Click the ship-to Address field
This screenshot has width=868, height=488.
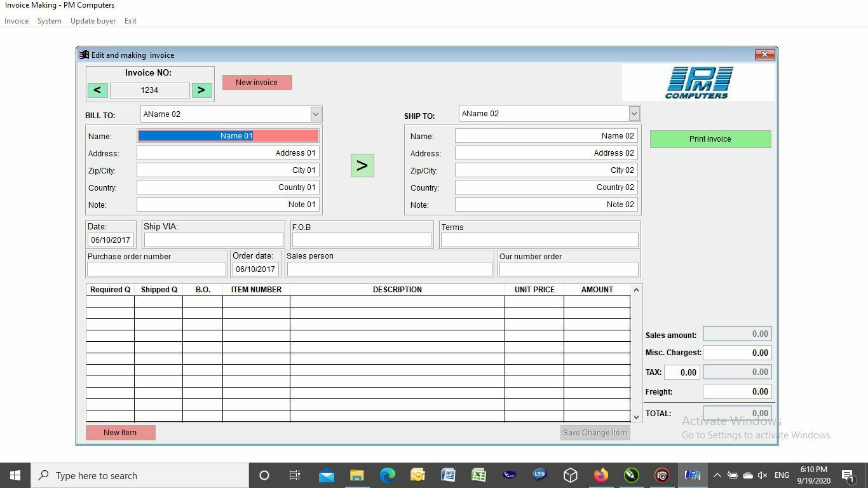[x=546, y=152]
